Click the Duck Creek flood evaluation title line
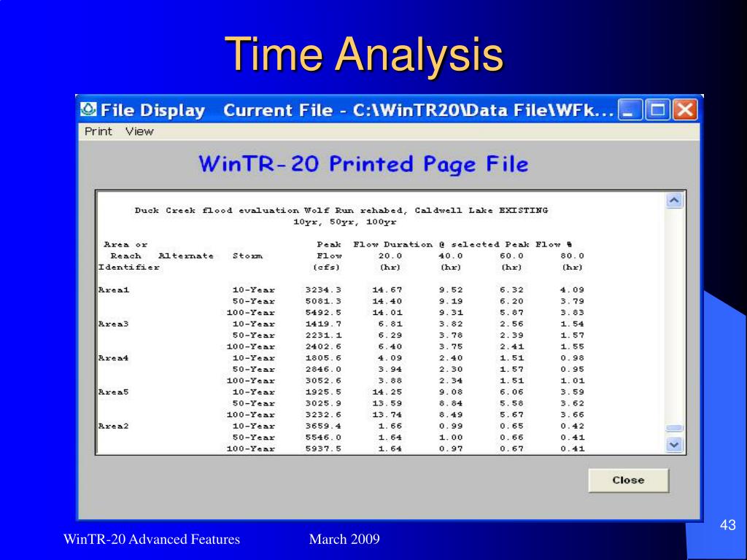Viewport: 747px width, 560px height. coord(341,211)
